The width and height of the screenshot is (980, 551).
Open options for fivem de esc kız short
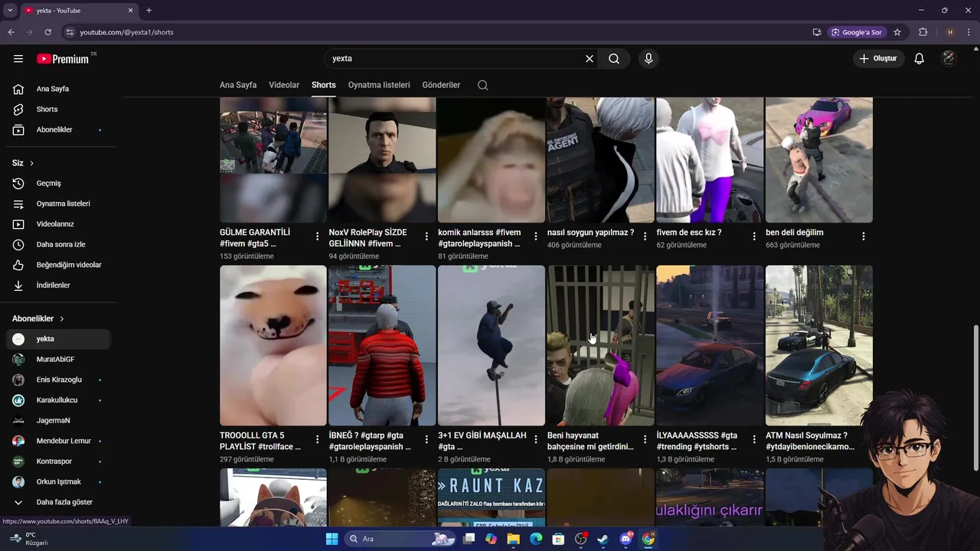(x=754, y=236)
